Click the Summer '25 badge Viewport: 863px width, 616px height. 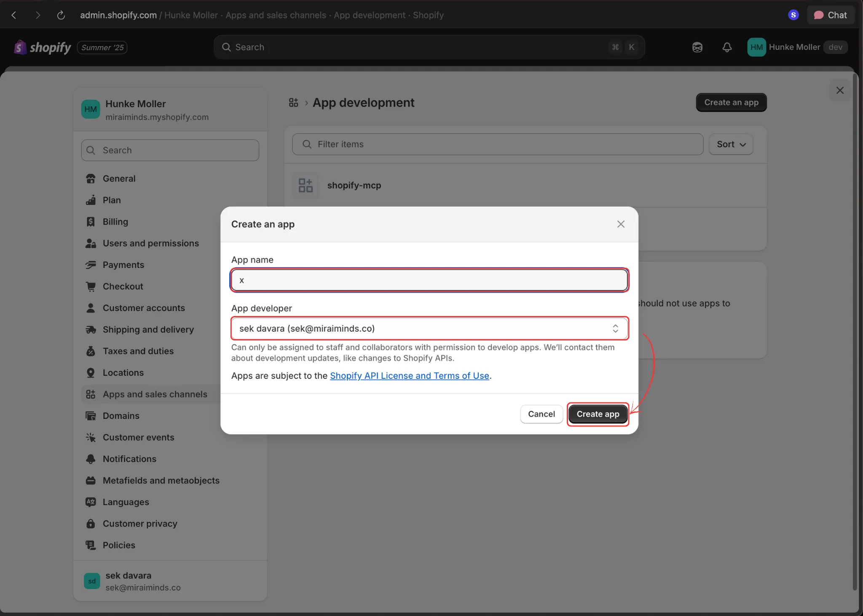tap(102, 48)
